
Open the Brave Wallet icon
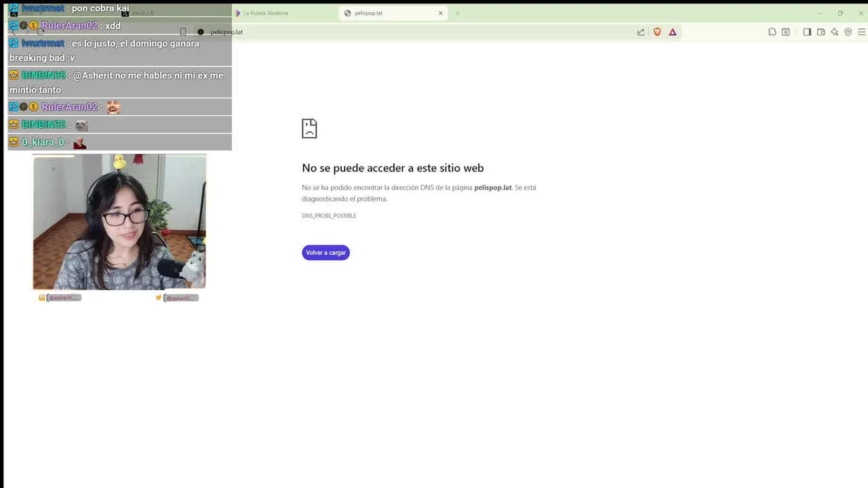pos(821,32)
